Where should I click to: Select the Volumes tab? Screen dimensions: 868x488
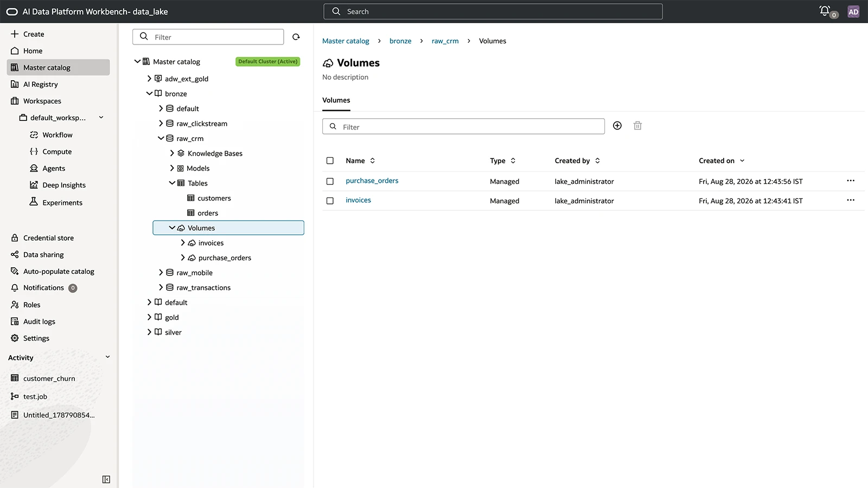coord(336,100)
